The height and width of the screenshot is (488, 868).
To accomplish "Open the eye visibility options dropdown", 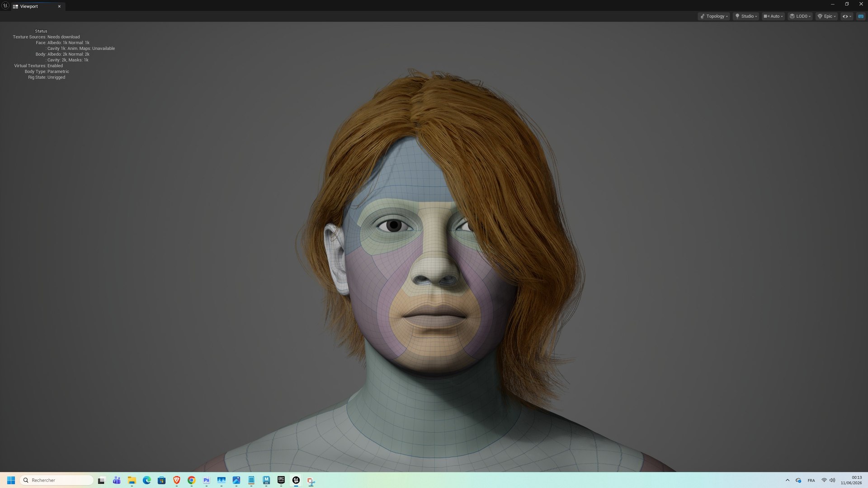I will coord(847,16).
